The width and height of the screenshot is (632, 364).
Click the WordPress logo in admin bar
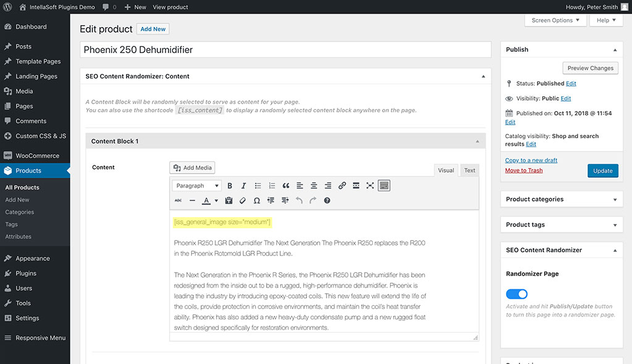point(7,7)
